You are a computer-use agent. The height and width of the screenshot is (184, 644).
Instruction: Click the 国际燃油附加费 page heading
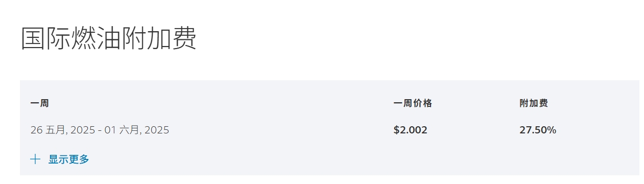(109, 38)
